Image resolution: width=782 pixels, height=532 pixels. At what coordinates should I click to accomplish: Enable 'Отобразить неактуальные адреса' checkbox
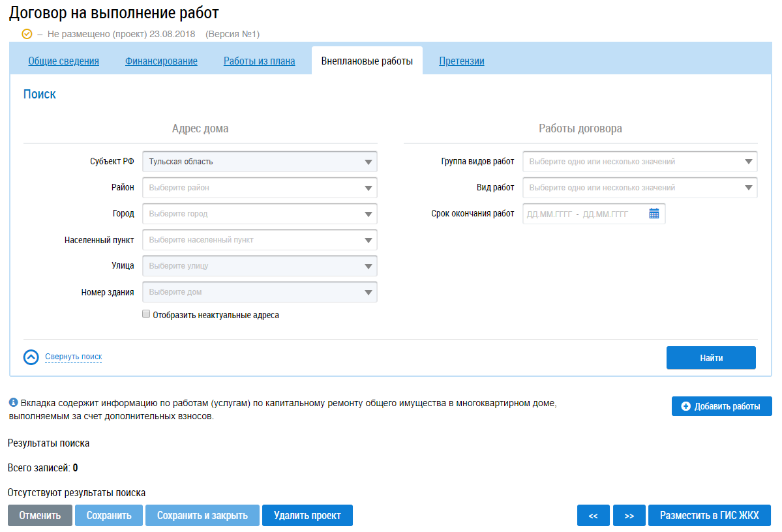pos(146,314)
